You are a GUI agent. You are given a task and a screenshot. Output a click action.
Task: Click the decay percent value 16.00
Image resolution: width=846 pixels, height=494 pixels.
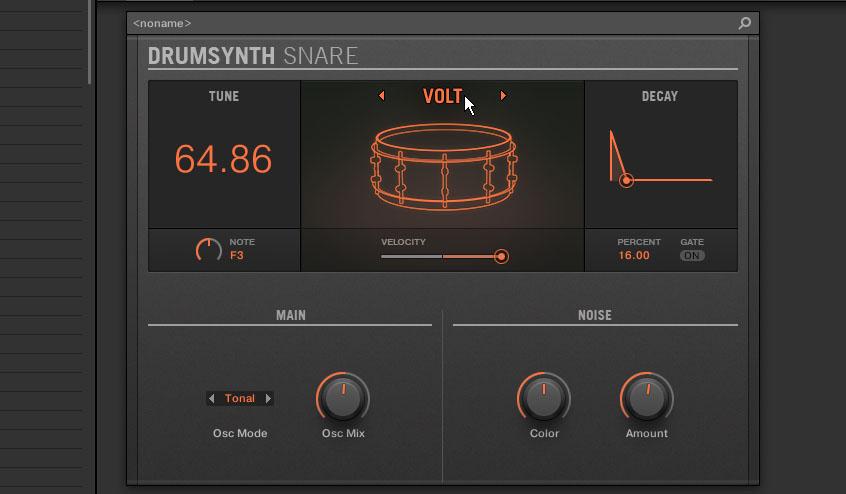(x=634, y=255)
